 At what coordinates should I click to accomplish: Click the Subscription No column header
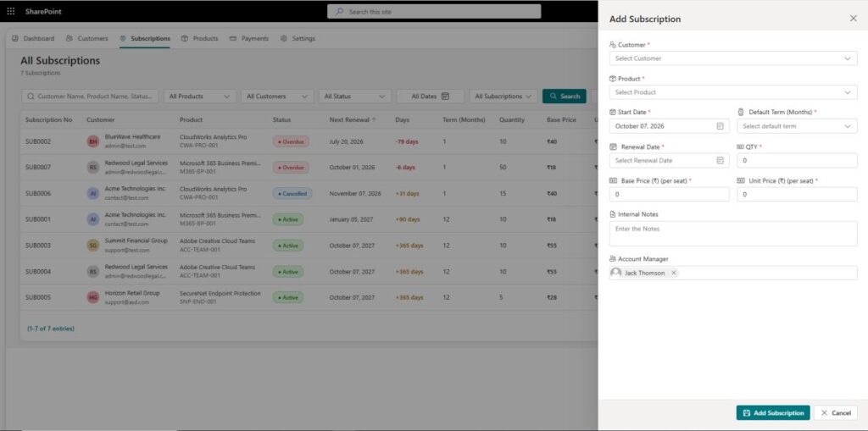pos(48,119)
